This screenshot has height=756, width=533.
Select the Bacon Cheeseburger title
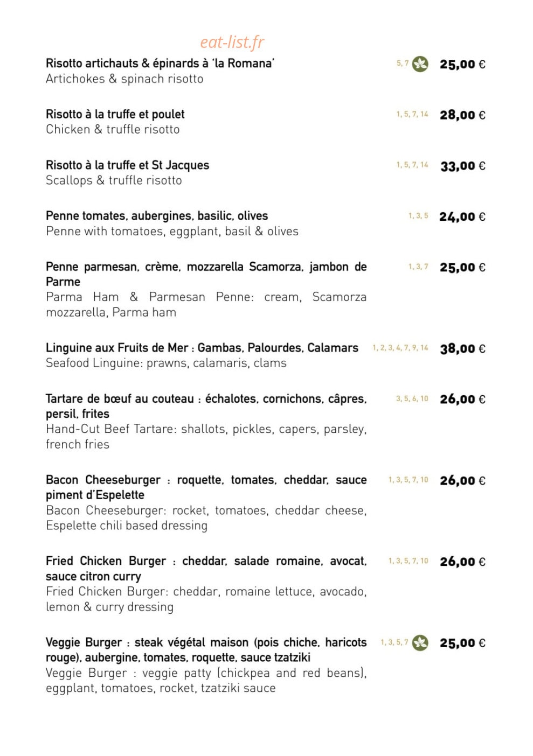(x=206, y=487)
